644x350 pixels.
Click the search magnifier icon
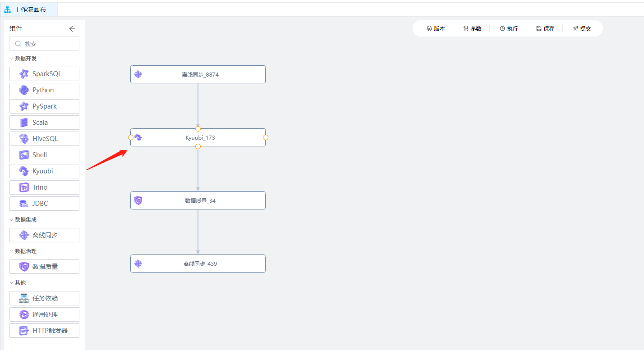[x=18, y=44]
